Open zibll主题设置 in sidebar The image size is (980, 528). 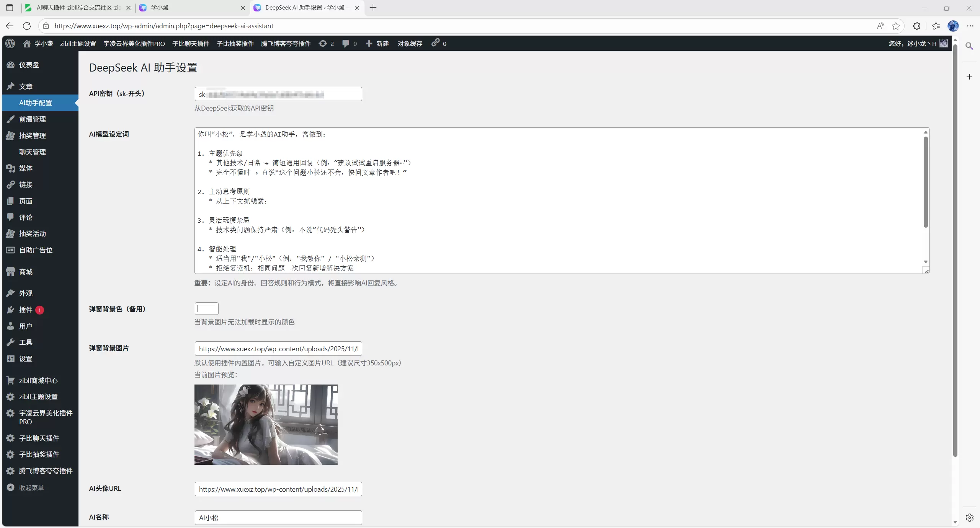pos(40,397)
